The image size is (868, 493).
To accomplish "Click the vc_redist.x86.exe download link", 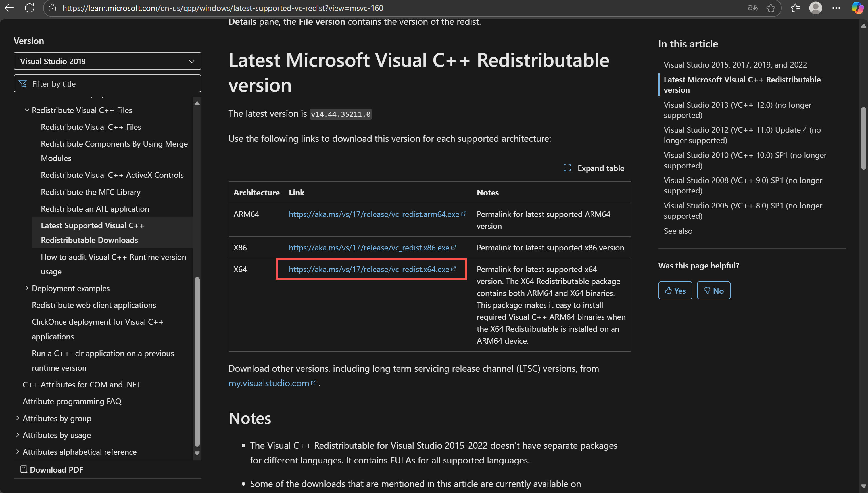I will point(372,248).
